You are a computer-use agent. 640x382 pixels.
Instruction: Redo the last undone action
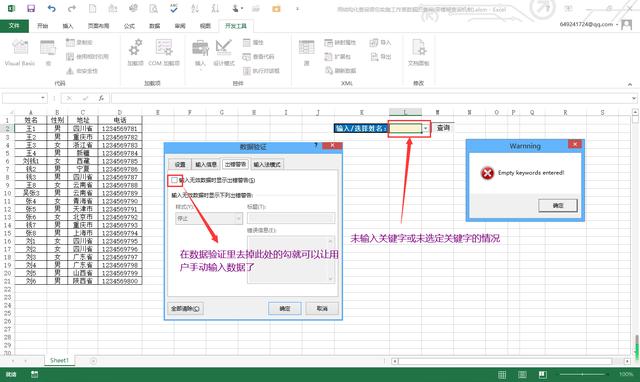(x=72, y=9)
